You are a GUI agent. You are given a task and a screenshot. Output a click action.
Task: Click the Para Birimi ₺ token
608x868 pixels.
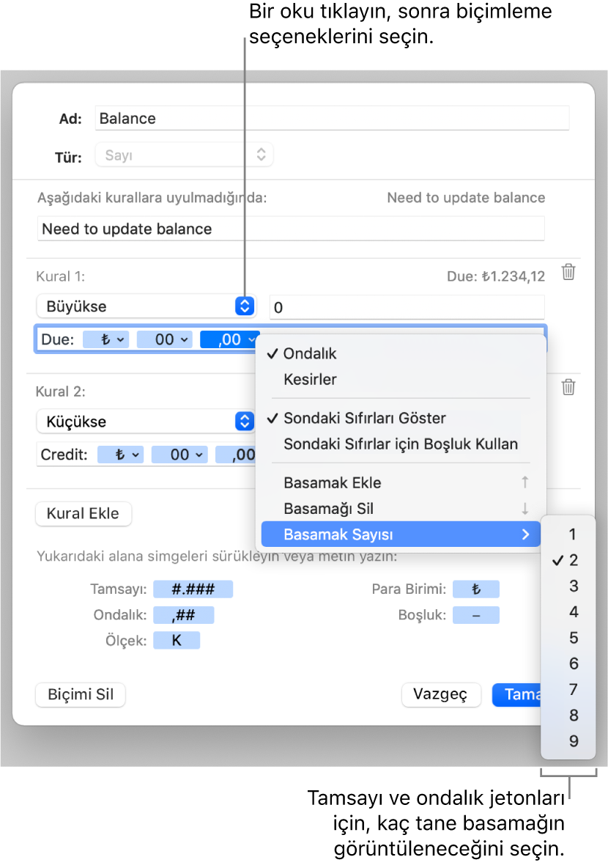475,589
